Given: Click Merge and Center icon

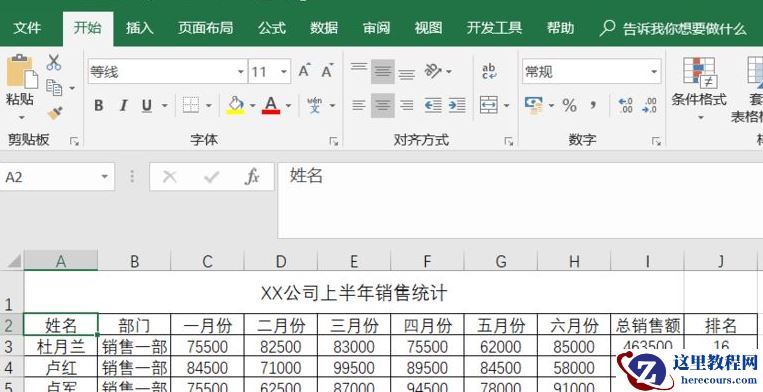Looking at the screenshot, I should pos(489,105).
